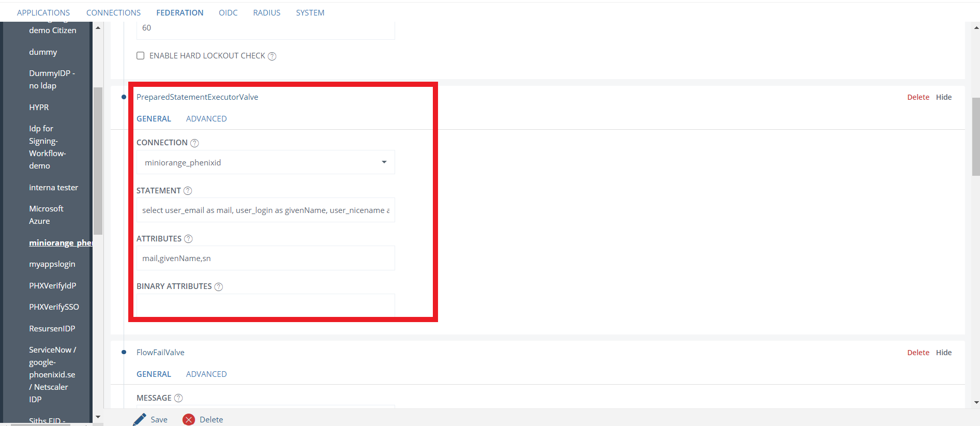The width and height of the screenshot is (980, 426).
Task: Open the CONNECTIONS menu
Action: pos(113,12)
